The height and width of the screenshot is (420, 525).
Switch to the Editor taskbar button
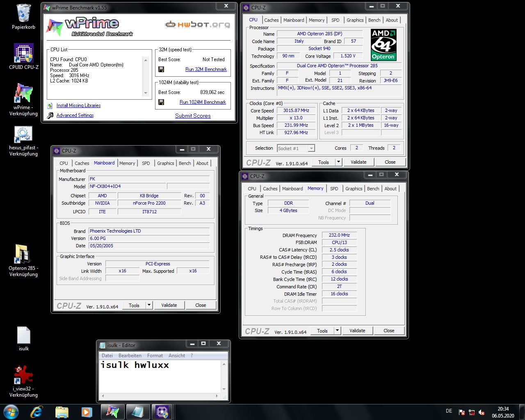click(x=138, y=411)
